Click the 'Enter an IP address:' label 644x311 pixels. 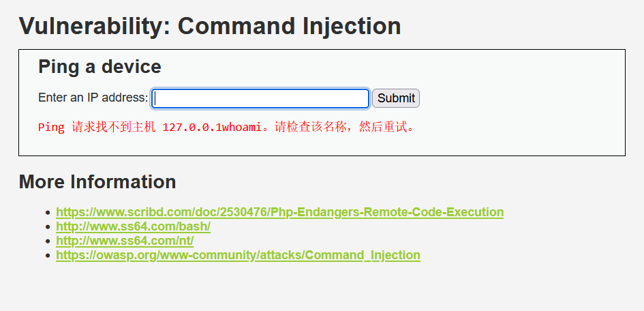[x=93, y=98]
